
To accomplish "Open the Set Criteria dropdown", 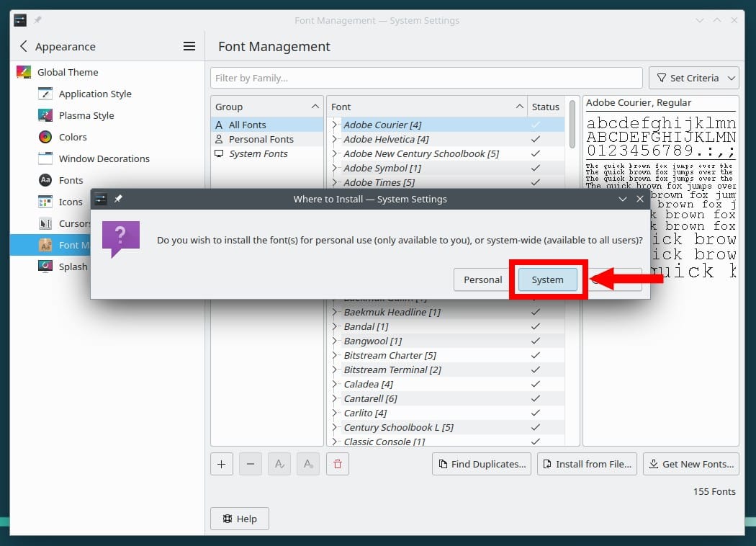I will click(693, 78).
